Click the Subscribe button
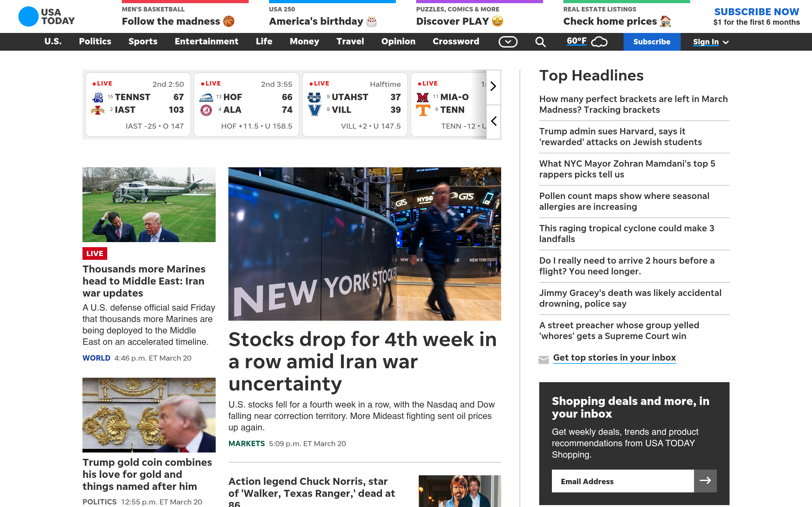 click(652, 42)
